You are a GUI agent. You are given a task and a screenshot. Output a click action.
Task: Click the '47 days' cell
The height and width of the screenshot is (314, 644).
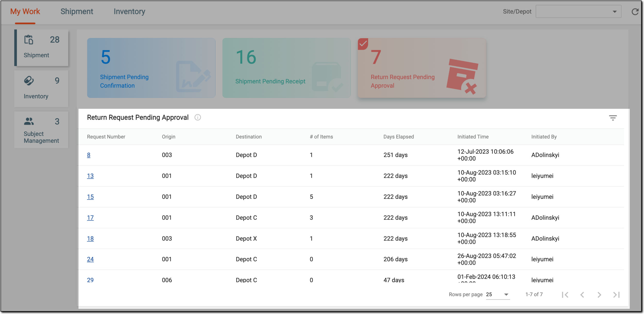[x=394, y=280]
